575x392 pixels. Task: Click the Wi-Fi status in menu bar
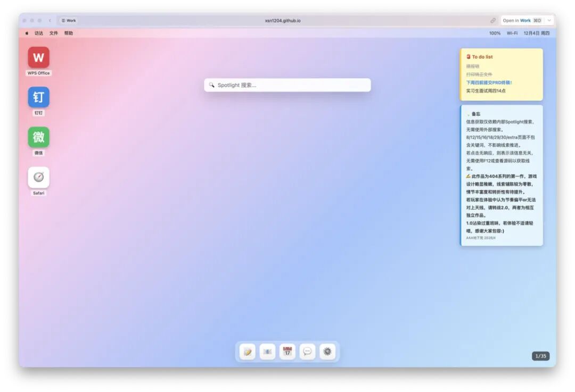[512, 34]
